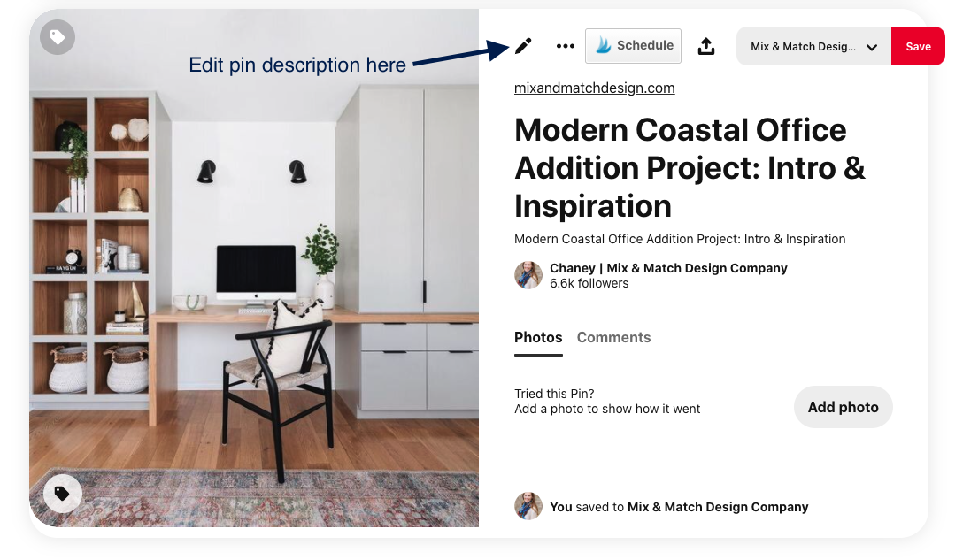This screenshot has width=963, height=560.
Task: Click the top-left gray tag icon
Action: pos(58,37)
